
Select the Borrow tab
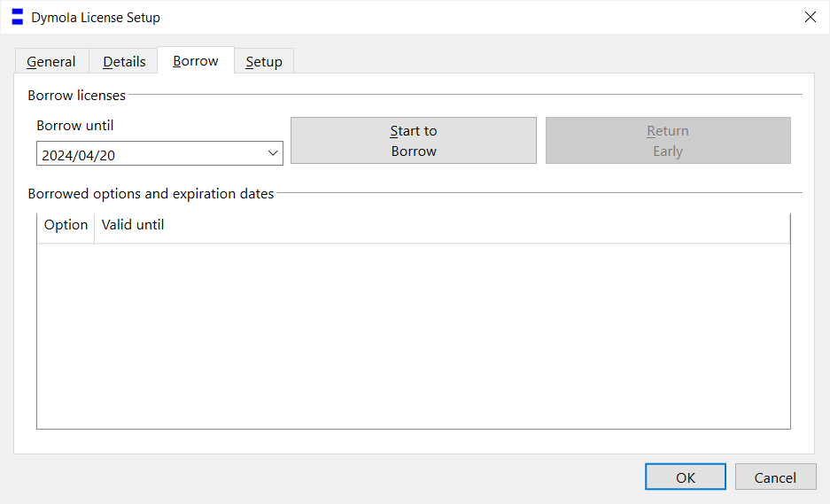[196, 60]
